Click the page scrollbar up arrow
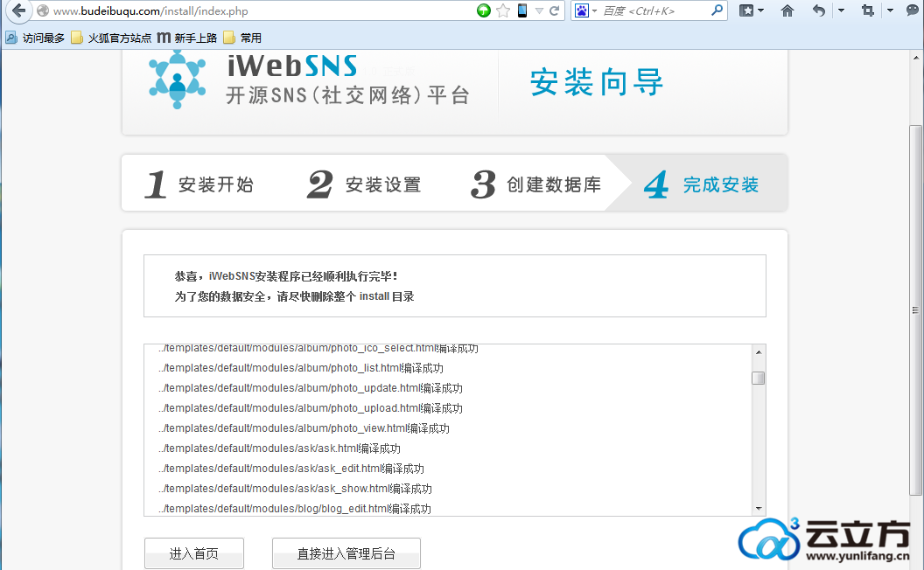 tap(916, 58)
